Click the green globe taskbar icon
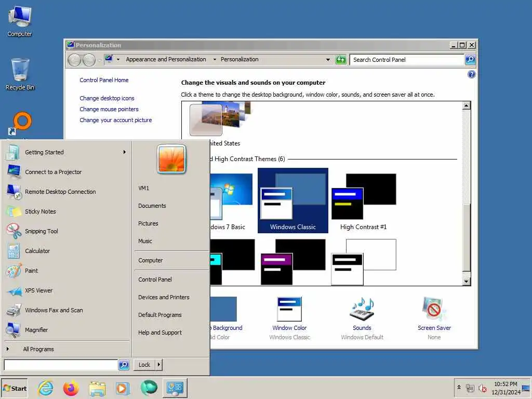 149,388
